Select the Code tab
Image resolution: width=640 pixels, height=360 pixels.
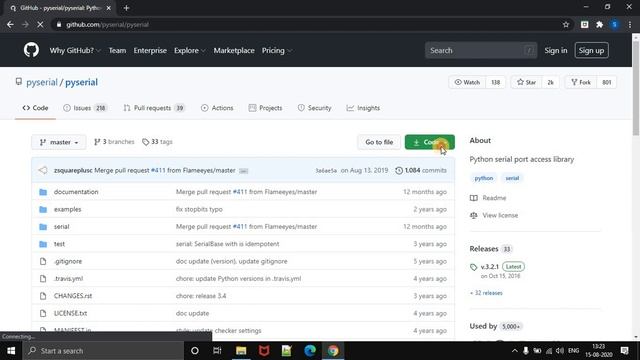tap(35, 108)
